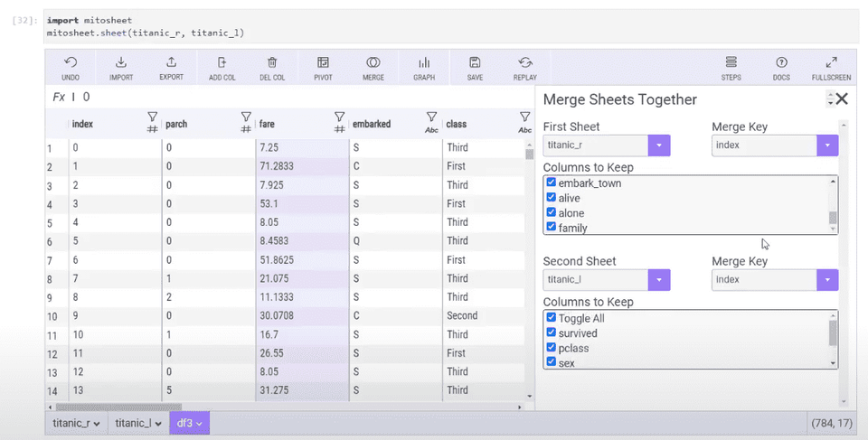Screen dimensions: 868x440
Task: Click number type icon under index filter
Action: (x=152, y=129)
